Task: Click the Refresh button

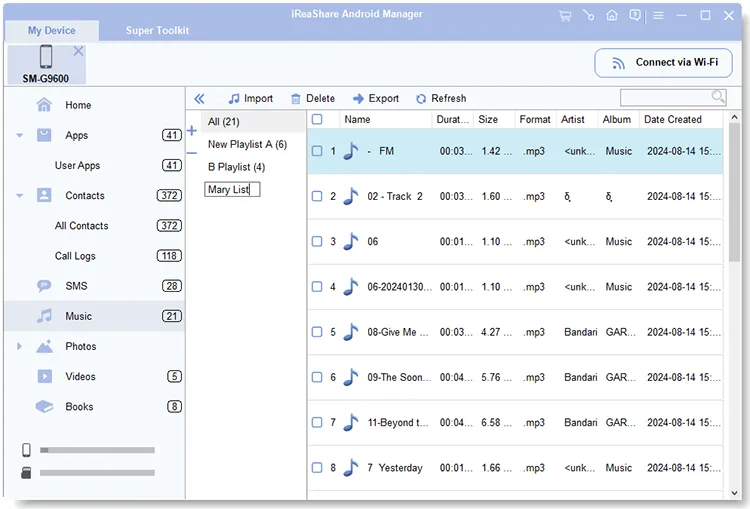Action: pos(441,99)
